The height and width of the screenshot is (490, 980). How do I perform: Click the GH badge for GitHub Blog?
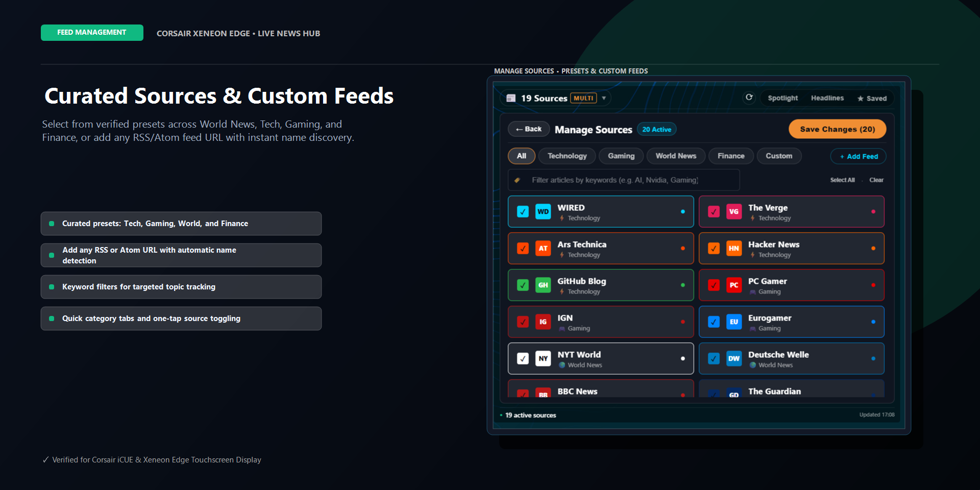pyautogui.click(x=543, y=285)
